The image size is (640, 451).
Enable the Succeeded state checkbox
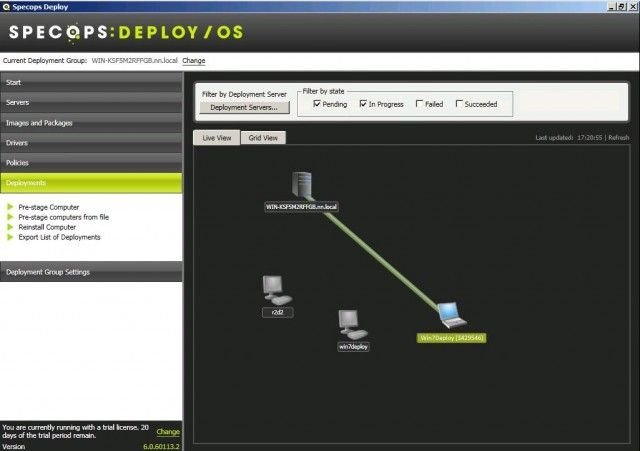tap(459, 104)
